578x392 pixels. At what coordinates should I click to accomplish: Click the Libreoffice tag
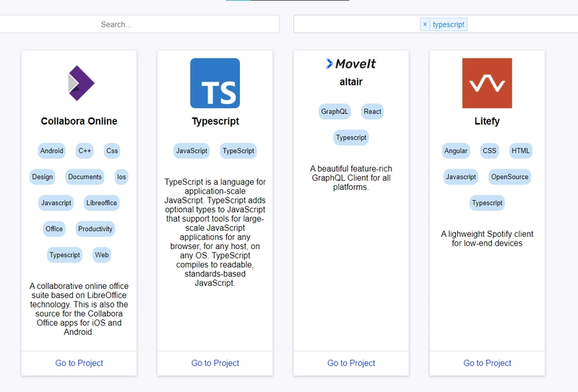point(101,203)
